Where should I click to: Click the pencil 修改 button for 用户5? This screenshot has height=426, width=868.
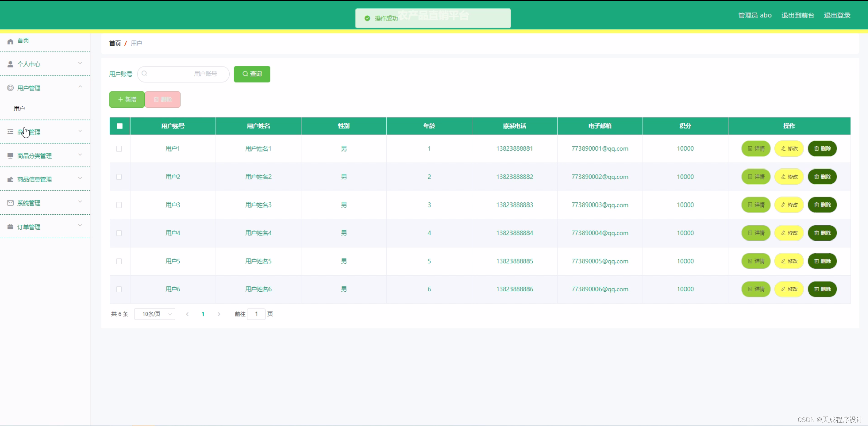click(789, 261)
